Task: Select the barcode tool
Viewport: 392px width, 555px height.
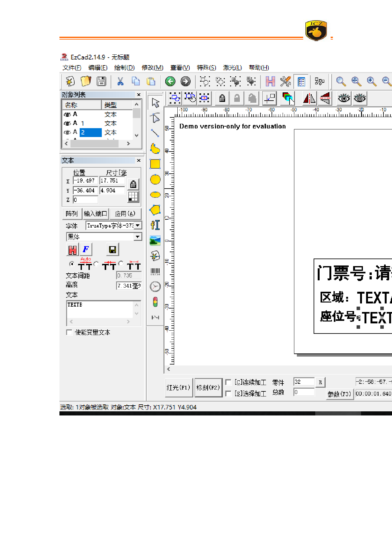Action: click(x=155, y=271)
